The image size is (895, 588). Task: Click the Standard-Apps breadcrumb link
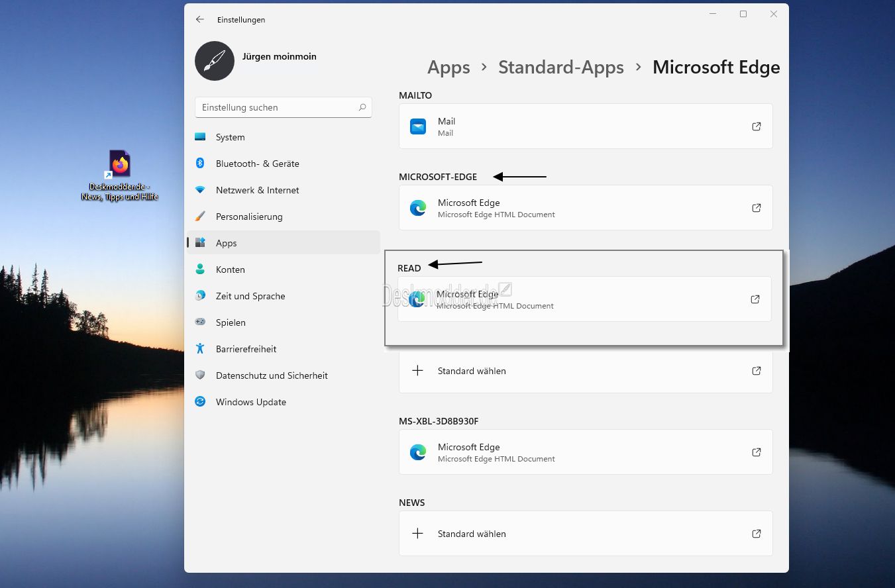coord(561,68)
